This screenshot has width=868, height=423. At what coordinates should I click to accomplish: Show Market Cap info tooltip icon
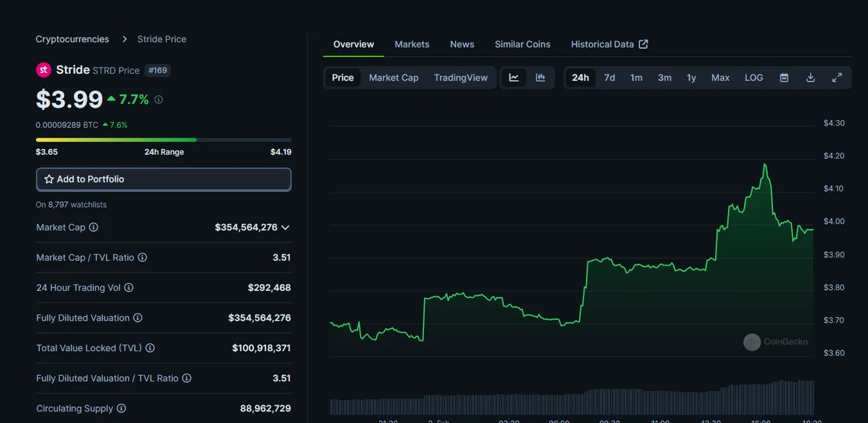coord(94,228)
